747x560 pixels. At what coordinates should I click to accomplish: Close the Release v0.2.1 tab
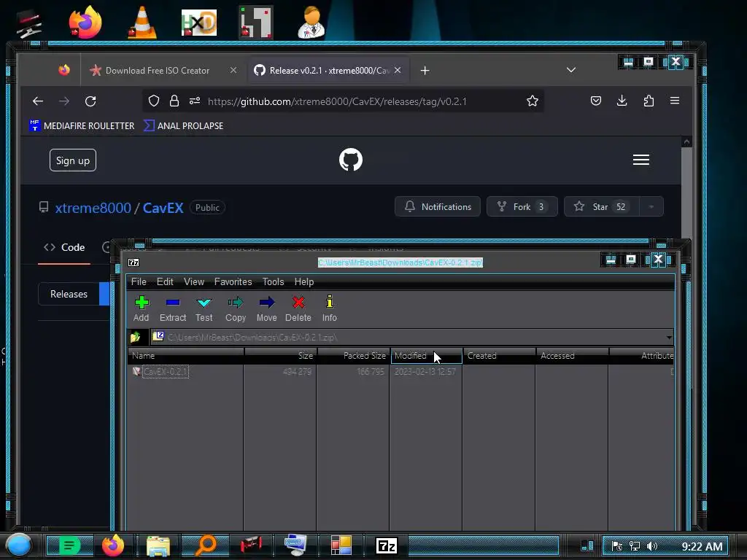398,70
